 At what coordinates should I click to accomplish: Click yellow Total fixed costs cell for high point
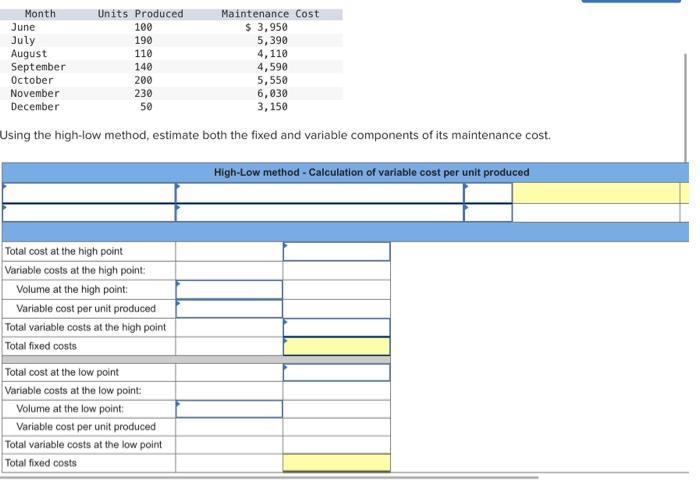pos(336,347)
